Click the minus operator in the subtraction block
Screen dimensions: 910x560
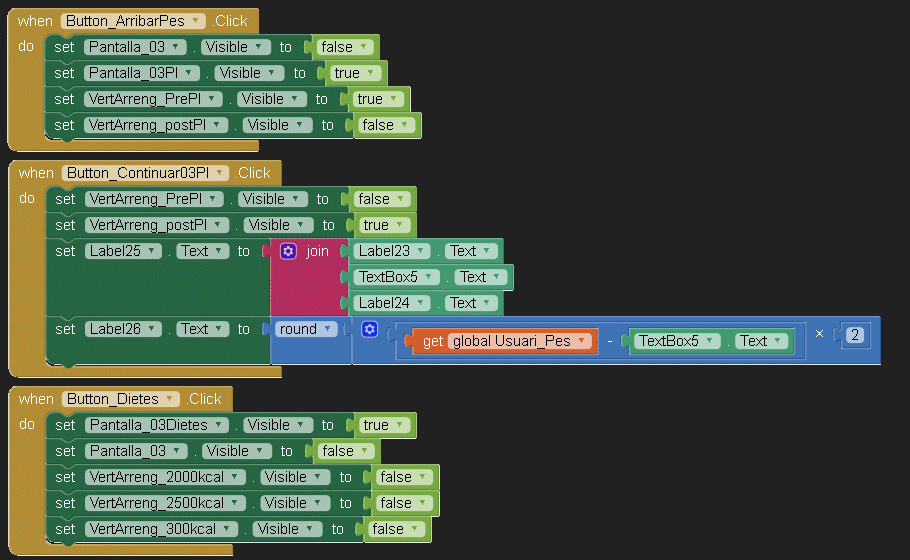610,341
